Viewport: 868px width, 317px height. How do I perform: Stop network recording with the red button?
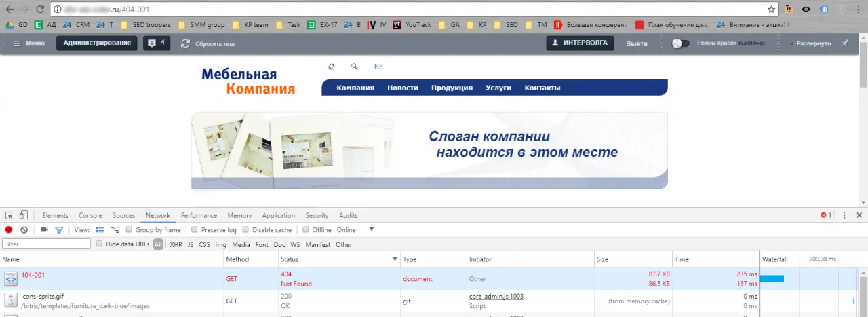click(9, 230)
